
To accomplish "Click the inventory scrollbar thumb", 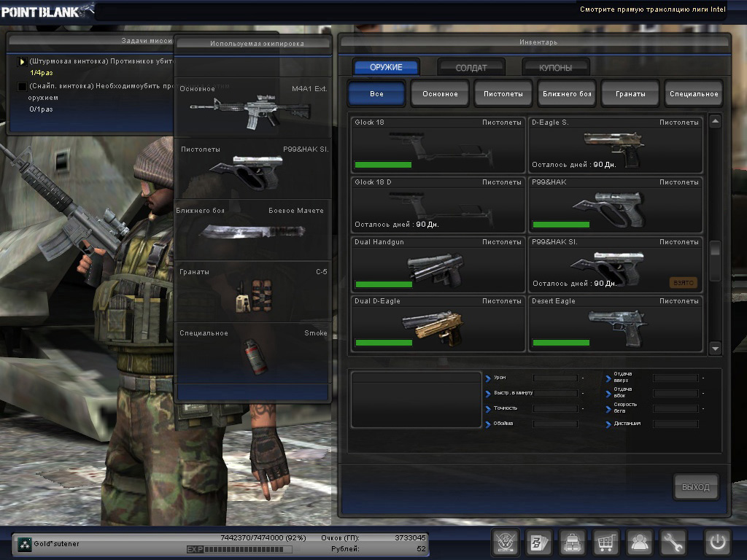I will coord(715,261).
